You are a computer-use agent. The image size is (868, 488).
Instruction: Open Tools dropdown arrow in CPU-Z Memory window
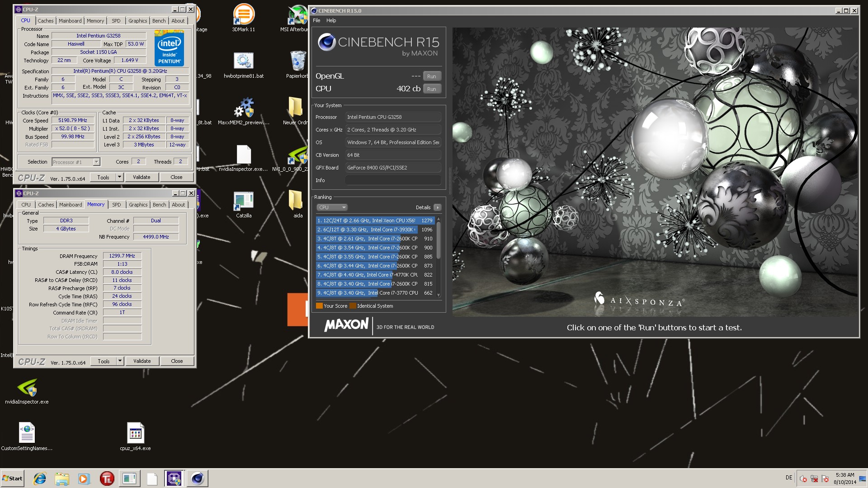[120, 361]
